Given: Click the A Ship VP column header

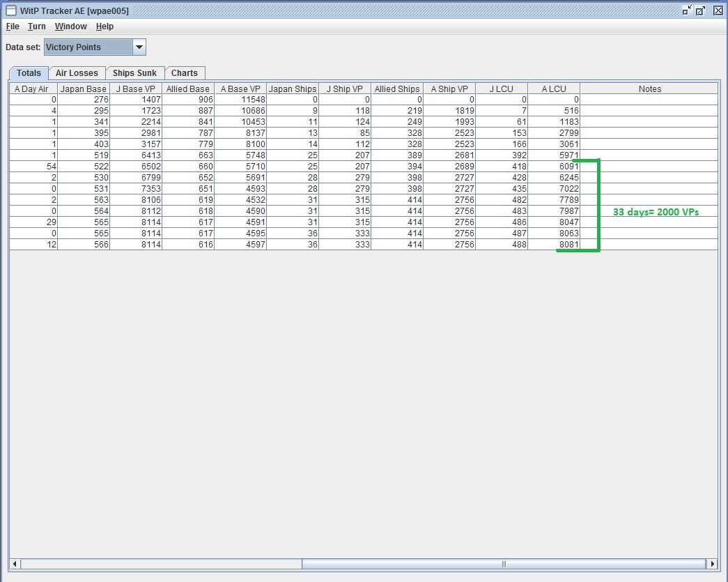Looking at the screenshot, I should tap(449, 89).
